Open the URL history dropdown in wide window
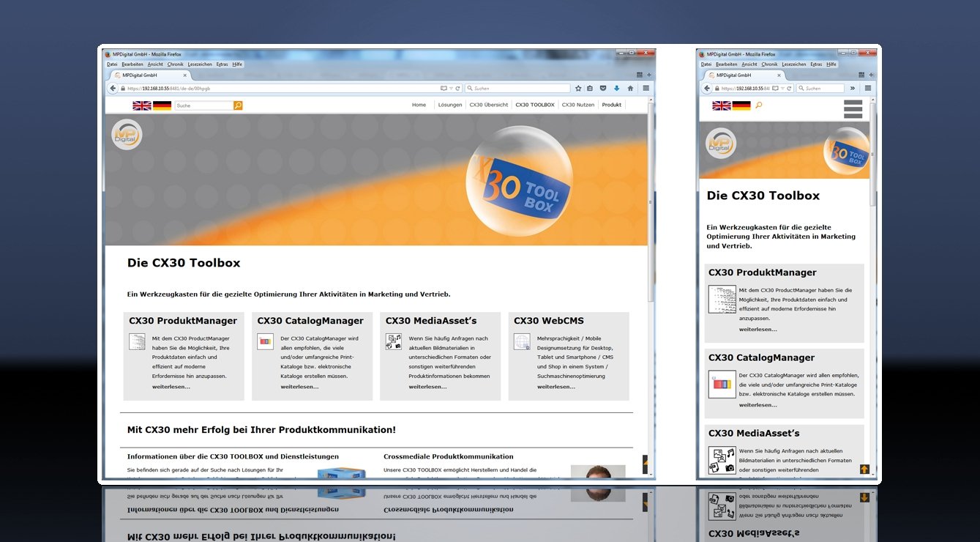Screen dimensions: 980x542 click(451, 88)
